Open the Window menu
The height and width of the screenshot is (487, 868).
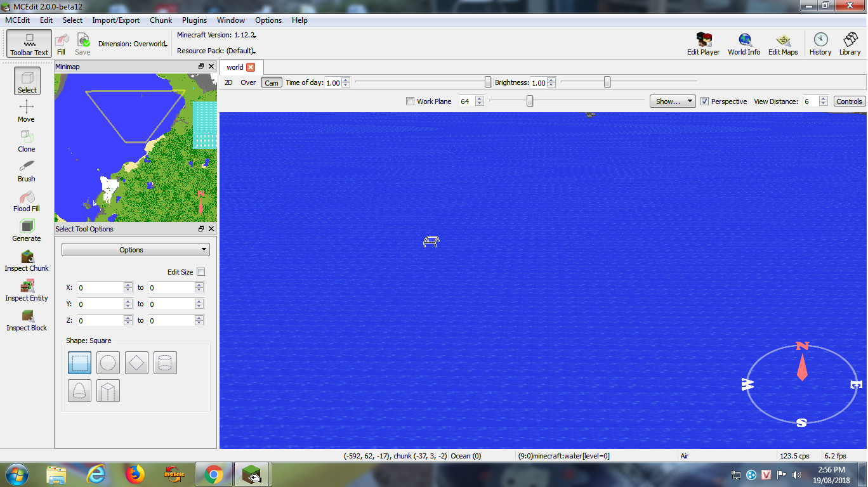[x=231, y=20]
